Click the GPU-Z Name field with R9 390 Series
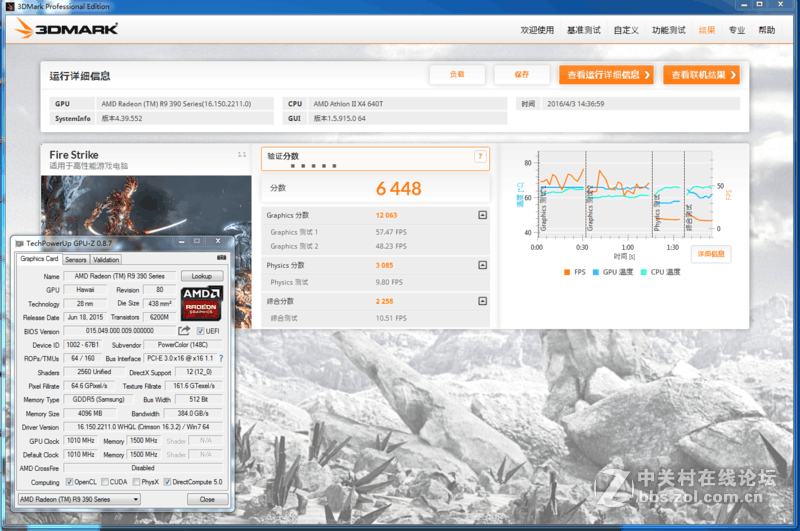 tap(120, 276)
